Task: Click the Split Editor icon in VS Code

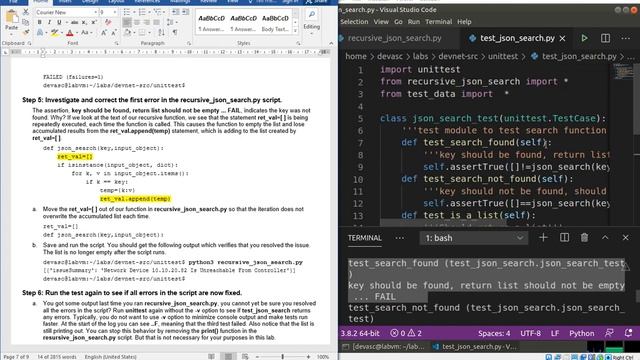Action: pos(605,38)
